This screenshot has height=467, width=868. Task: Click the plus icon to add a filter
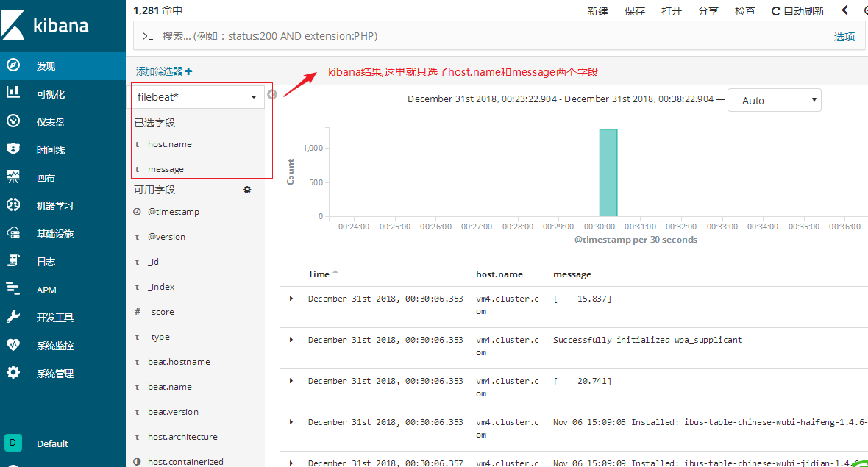(x=189, y=71)
